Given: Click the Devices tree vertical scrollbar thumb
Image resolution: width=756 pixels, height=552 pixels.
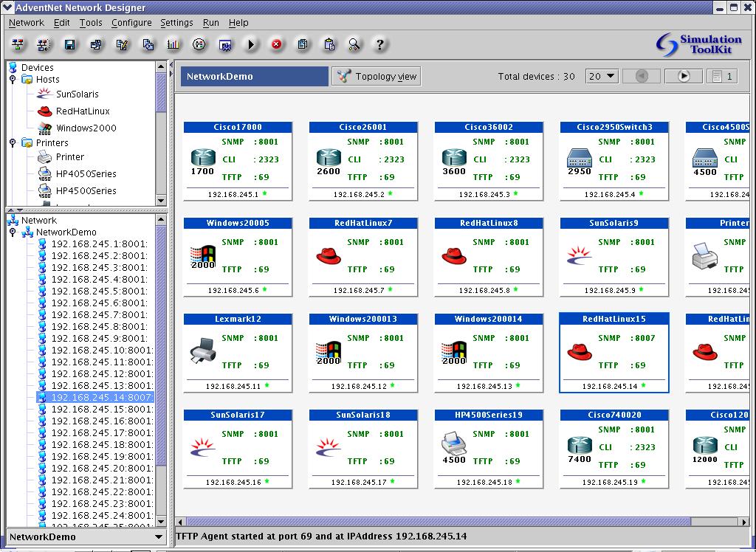Looking at the screenshot, I should coord(161,92).
